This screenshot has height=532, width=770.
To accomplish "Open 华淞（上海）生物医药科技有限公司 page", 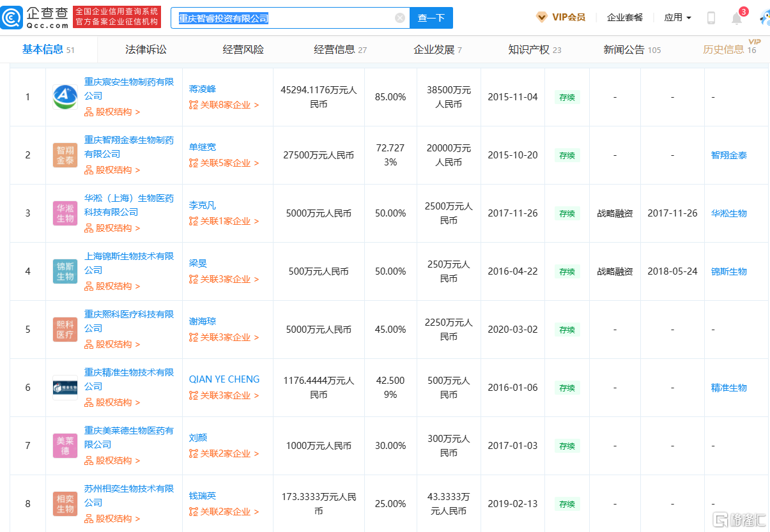I will (x=129, y=205).
